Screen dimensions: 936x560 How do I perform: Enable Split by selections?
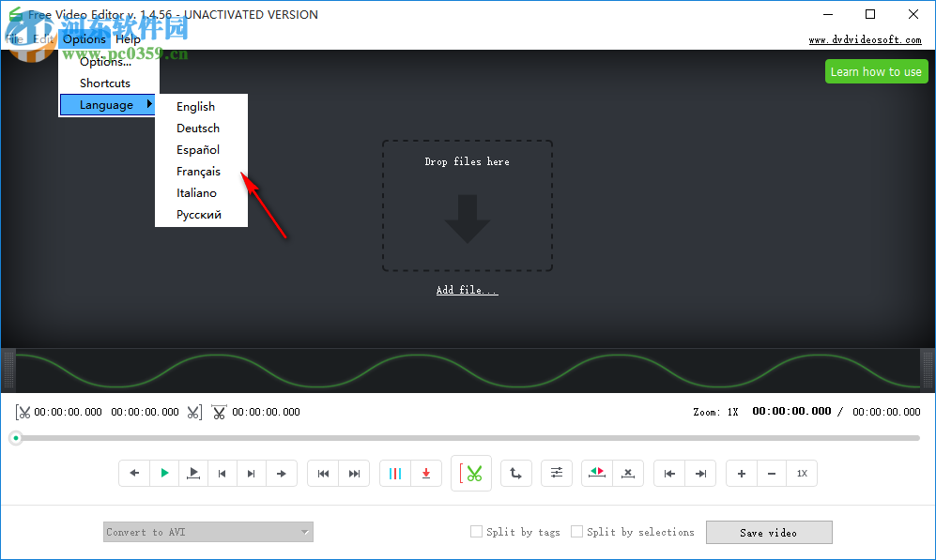click(577, 532)
